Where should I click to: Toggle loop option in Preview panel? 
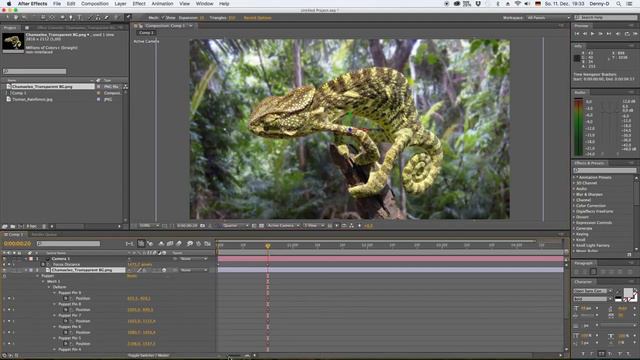(627, 34)
